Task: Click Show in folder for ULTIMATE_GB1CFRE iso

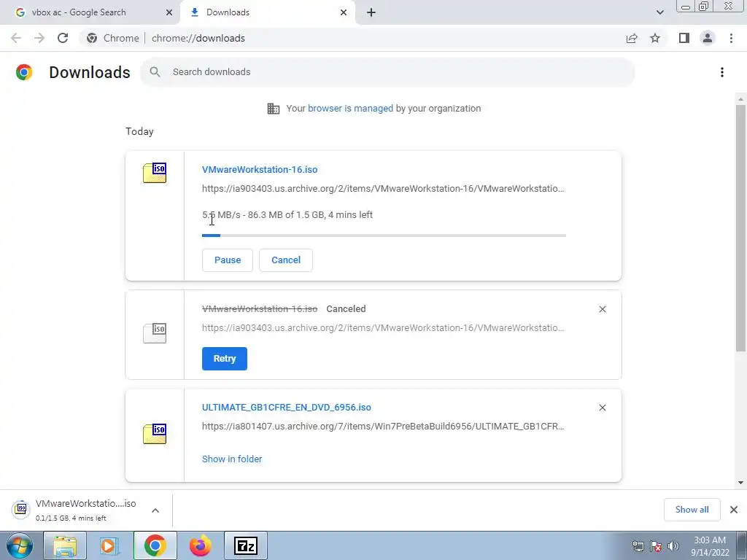Action: tap(232, 459)
